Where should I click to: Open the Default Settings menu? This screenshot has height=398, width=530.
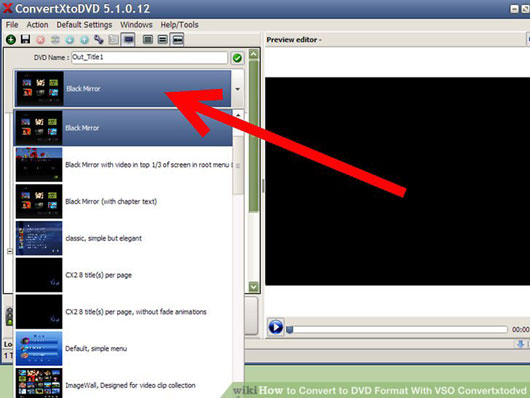tap(84, 25)
